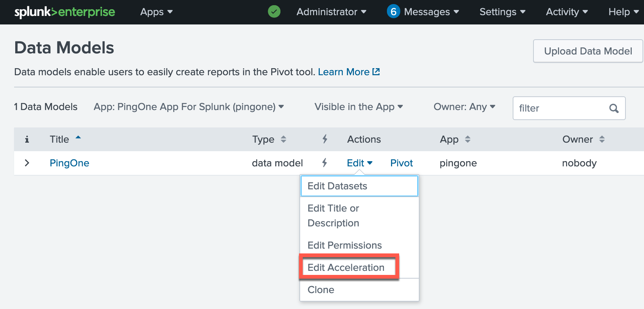644x309 pixels.
Task: Open the Administrator dropdown menu
Action: 331,12
